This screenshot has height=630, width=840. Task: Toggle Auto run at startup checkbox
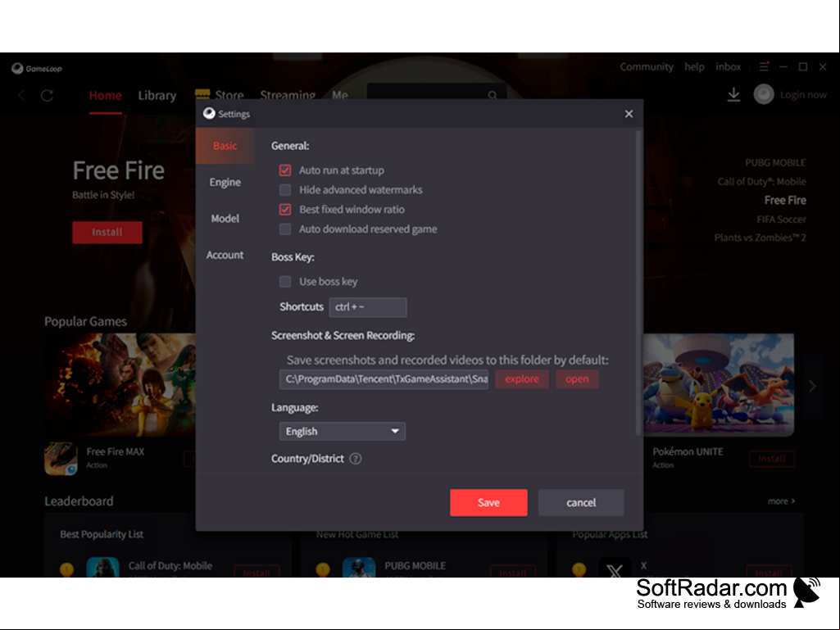click(285, 170)
